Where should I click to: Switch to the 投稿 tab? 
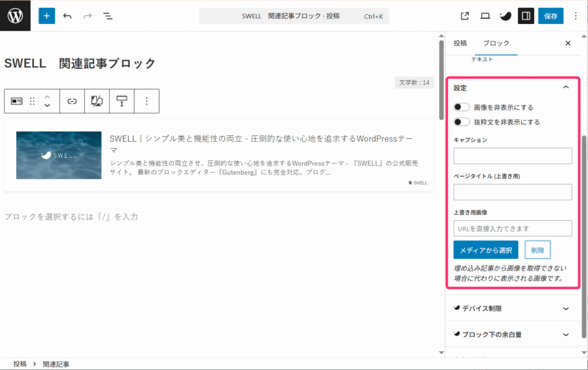point(460,43)
